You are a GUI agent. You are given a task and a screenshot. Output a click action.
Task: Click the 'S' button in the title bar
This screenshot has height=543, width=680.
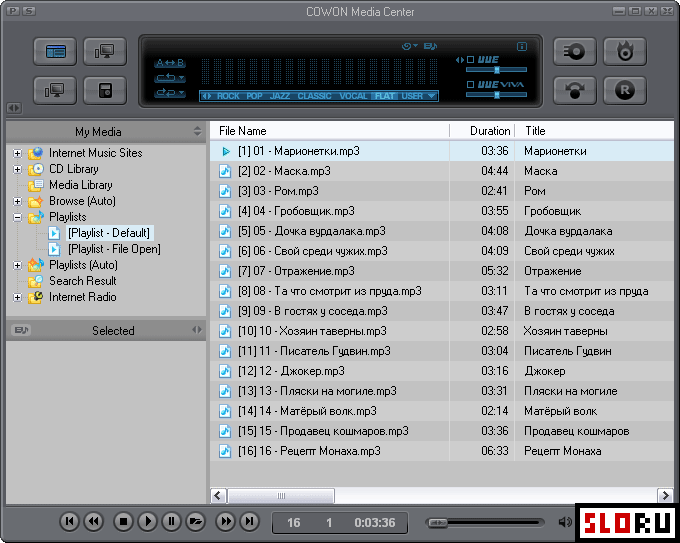[x=29, y=11]
